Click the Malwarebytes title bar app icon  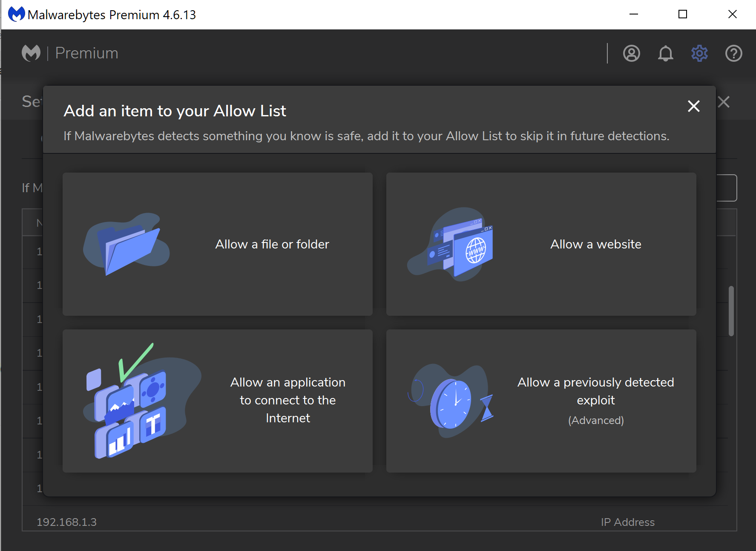click(17, 14)
